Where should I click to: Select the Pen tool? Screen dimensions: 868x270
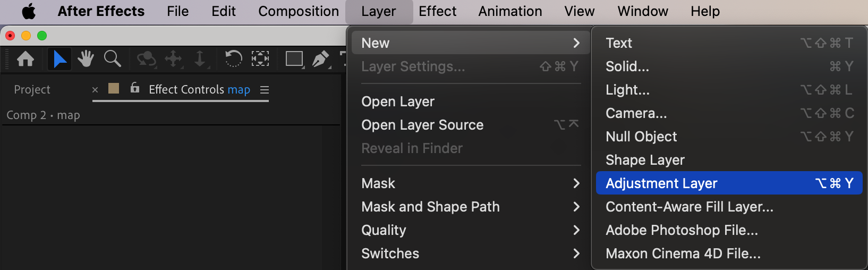pyautogui.click(x=320, y=58)
